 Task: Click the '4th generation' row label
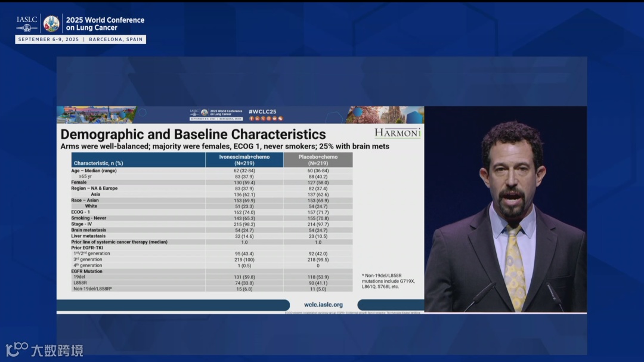pos(88,265)
